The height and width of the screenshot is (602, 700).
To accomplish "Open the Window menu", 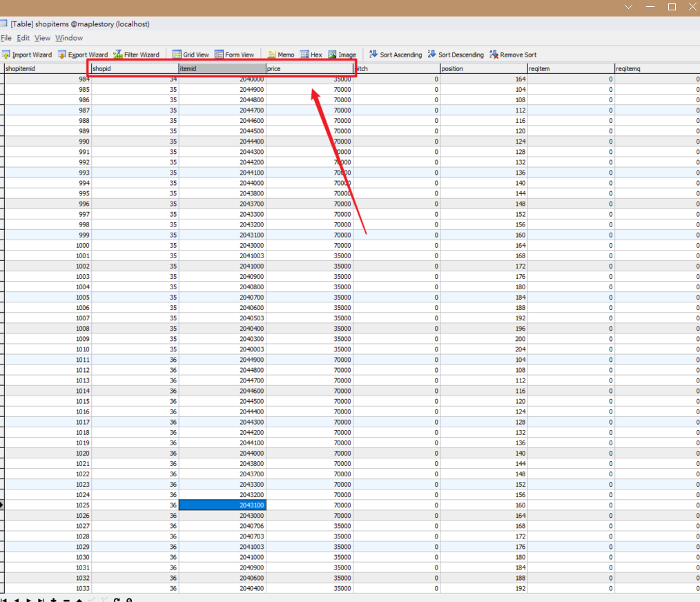I will point(69,38).
